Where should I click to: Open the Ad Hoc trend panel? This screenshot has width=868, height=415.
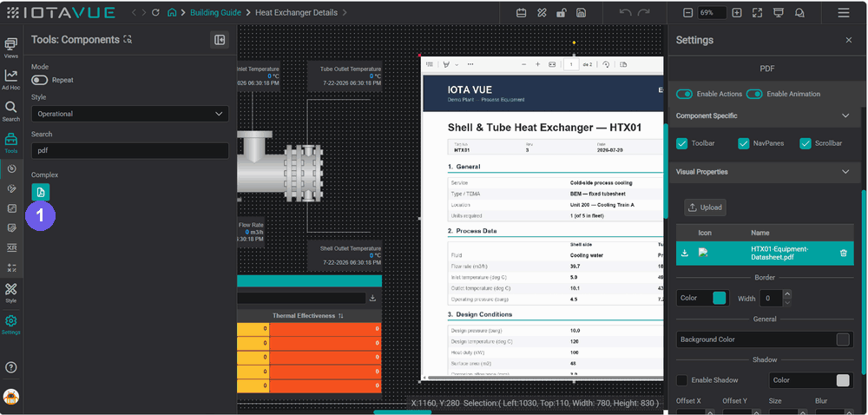click(x=11, y=80)
